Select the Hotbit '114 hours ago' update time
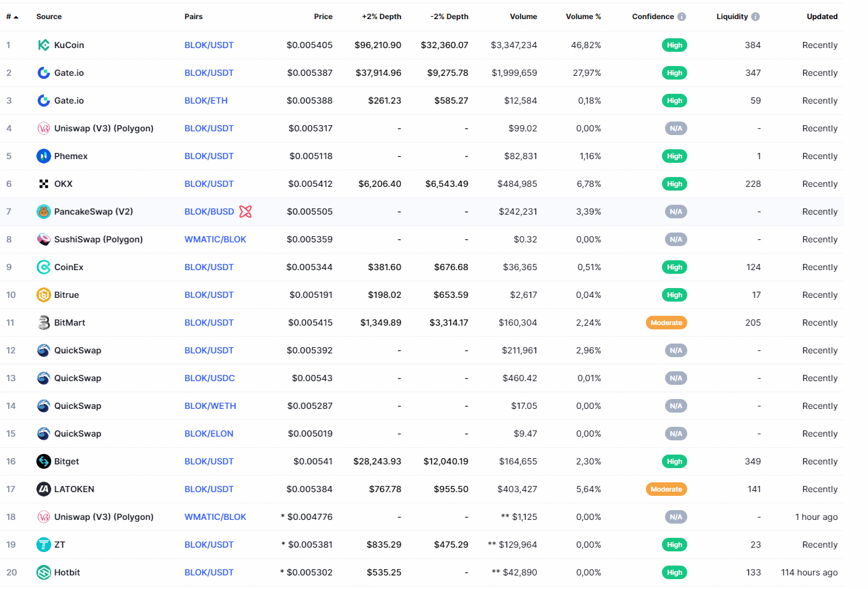Image resolution: width=868 pixels, height=589 pixels. coord(809,572)
